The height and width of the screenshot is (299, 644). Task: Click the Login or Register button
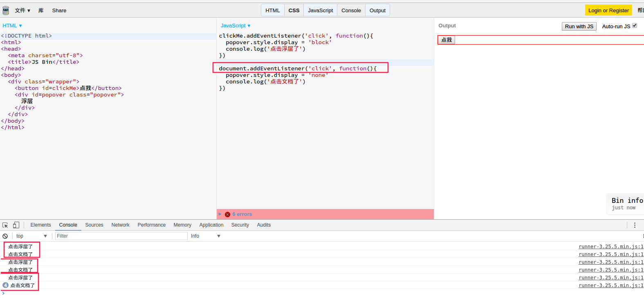click(x=608, y=11)
